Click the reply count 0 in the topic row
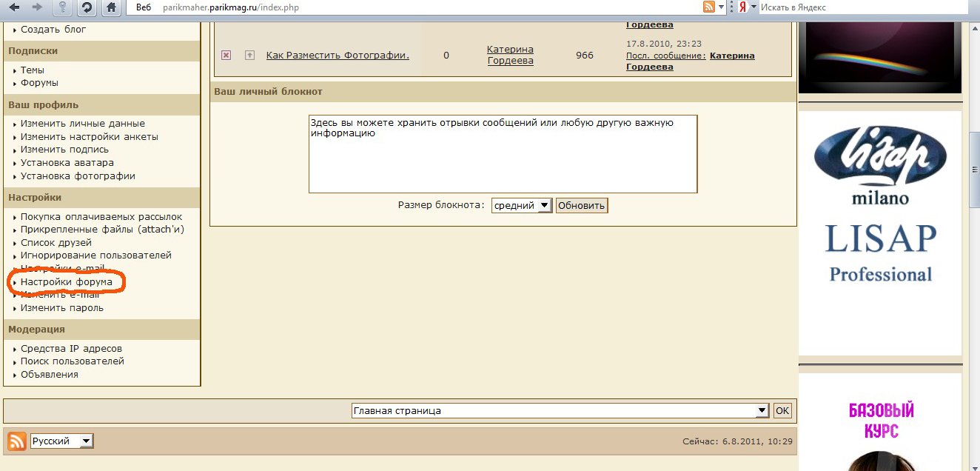This screenshot has width=980, height=471. coord(446,55)
